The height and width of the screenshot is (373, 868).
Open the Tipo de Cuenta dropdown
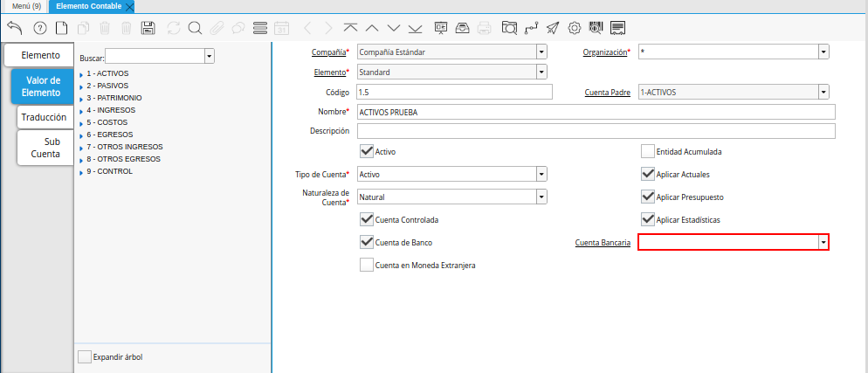541,174
